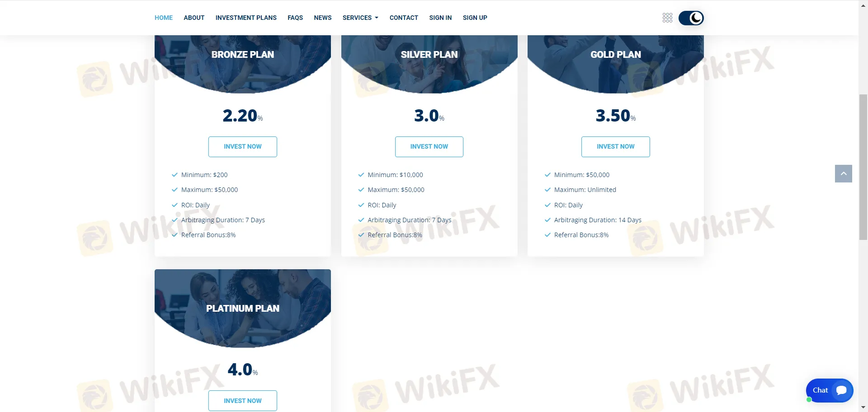Click checkmark beside Bronze Referral Bonus:8%
Image resolution: width=868 pixels, height=412 pixels.
175,235
